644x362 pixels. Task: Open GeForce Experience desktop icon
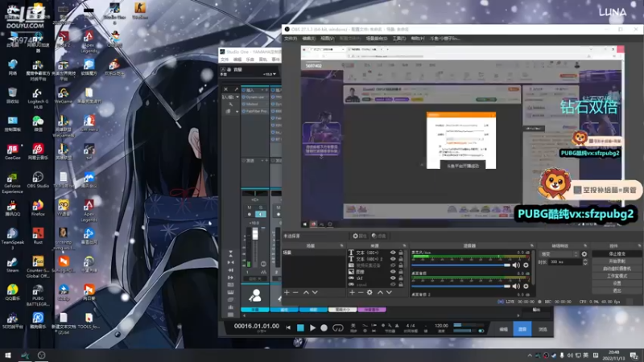tap(12, 183)
